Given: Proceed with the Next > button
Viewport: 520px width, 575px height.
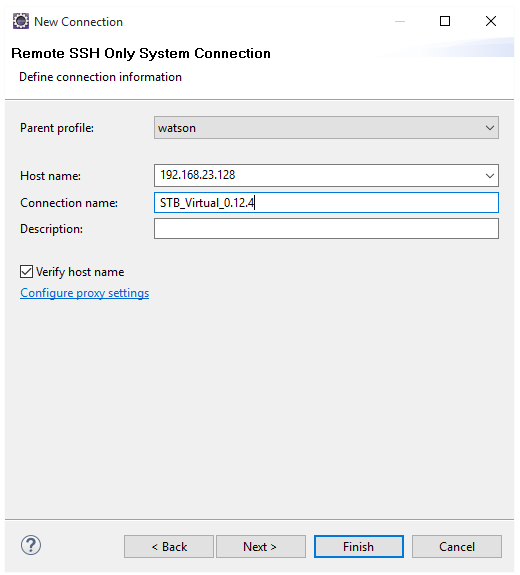Looking at the screenshot, I should pyautogui.click(x=260, y=546).
